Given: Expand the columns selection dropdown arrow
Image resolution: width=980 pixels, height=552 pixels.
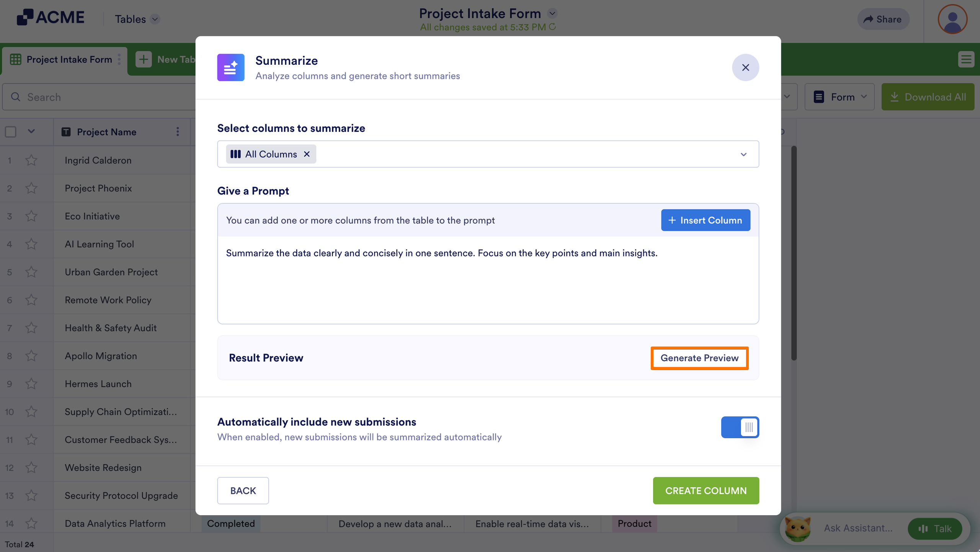Looking at the screenshot, I should (743, 154).
